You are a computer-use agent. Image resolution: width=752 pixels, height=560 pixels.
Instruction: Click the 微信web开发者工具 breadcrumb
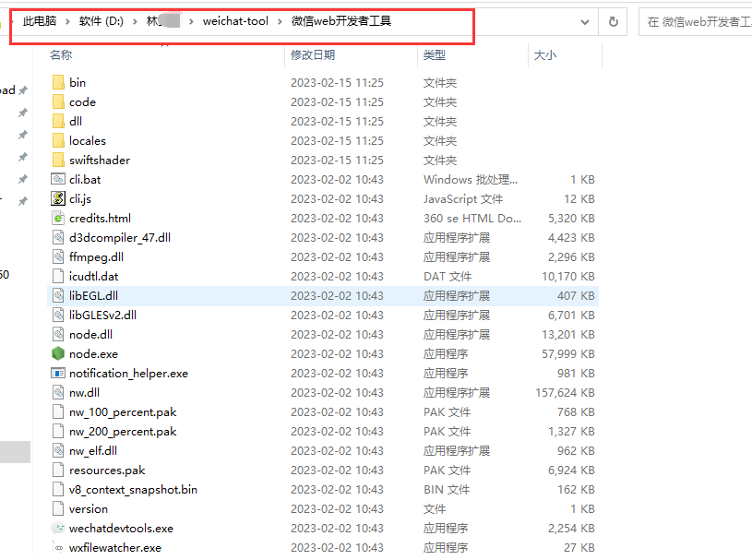[x=341, y=21]
